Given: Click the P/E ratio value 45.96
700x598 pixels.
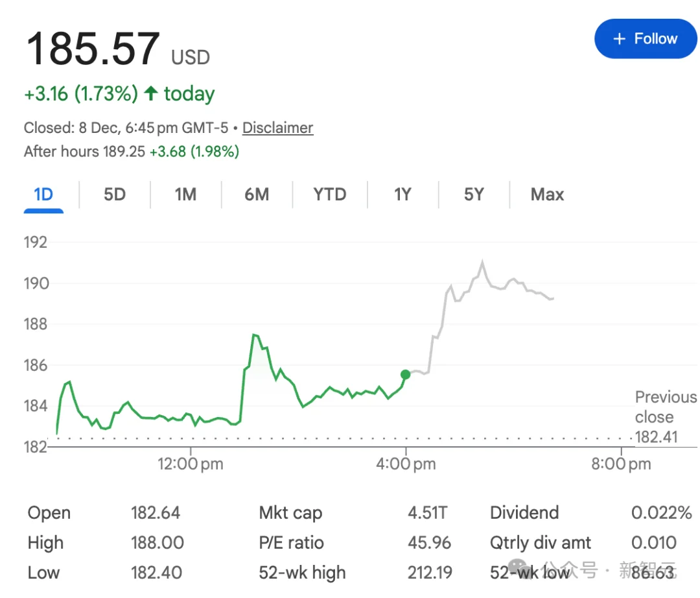Looking at the screenshot, I should tap(428, 542).
